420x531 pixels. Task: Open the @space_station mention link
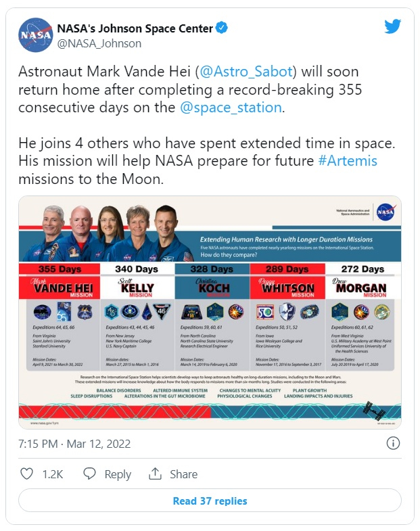click(230, 107)
